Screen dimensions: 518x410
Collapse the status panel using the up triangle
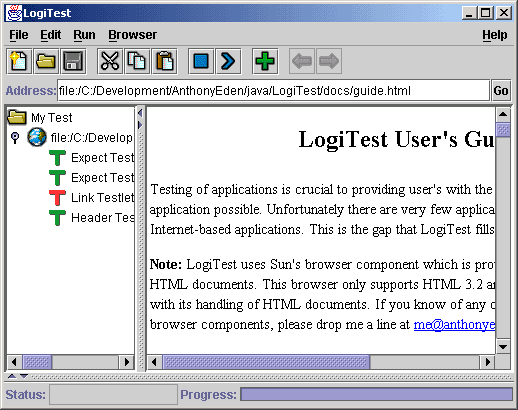tap(12, 376)
